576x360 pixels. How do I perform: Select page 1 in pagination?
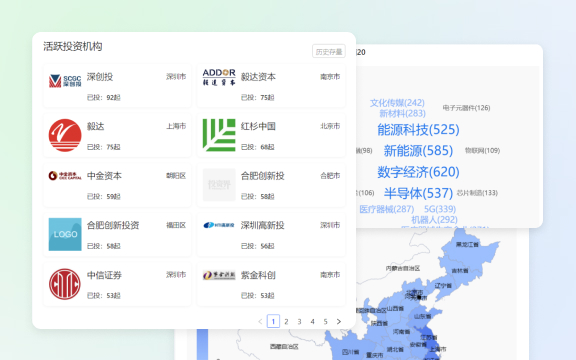(x=273, y=322)
